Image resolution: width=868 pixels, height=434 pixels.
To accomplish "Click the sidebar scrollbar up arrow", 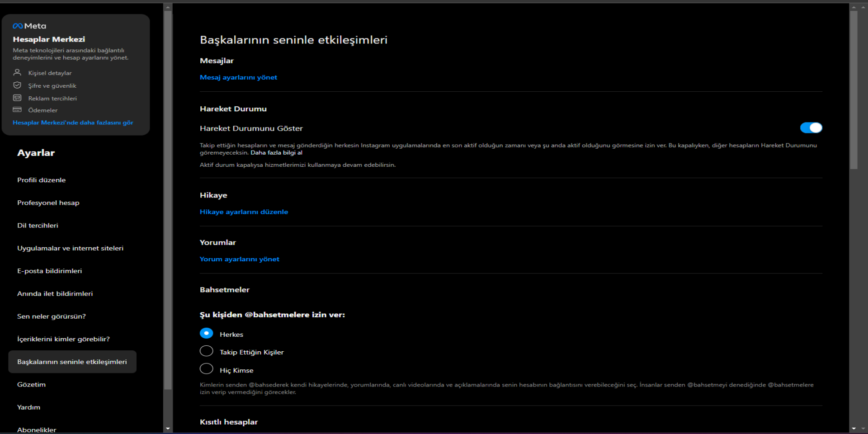I will pos(168,7).
